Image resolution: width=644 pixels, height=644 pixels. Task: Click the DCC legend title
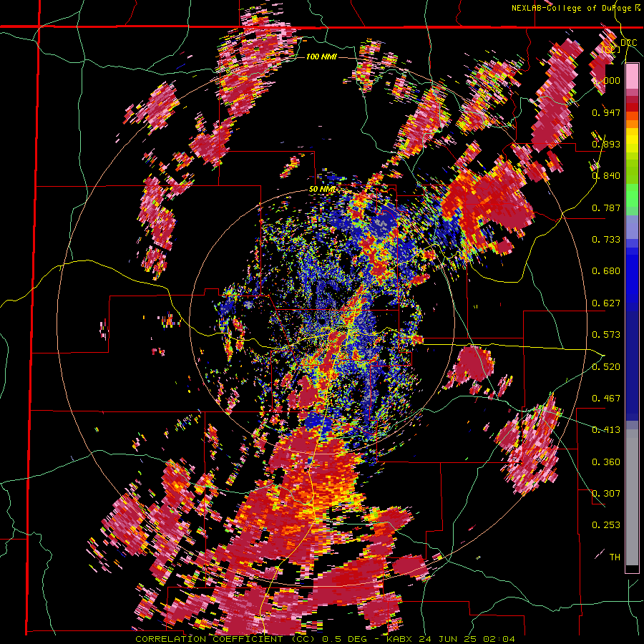click(x=628, y=43)
